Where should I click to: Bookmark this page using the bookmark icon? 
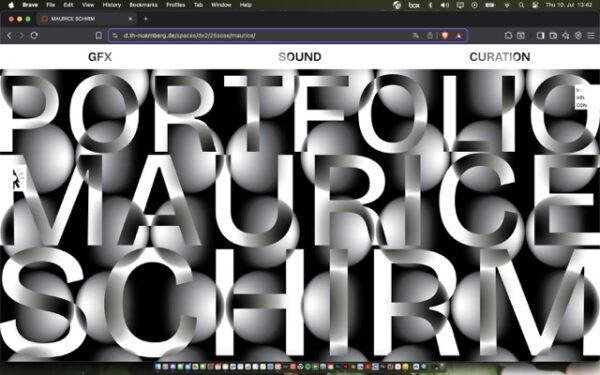click(99, 36)
